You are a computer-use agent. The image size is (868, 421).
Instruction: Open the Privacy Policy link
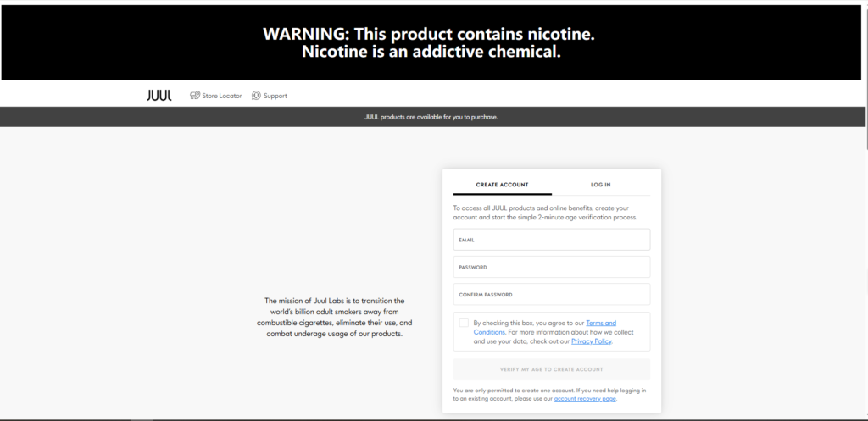591,341
